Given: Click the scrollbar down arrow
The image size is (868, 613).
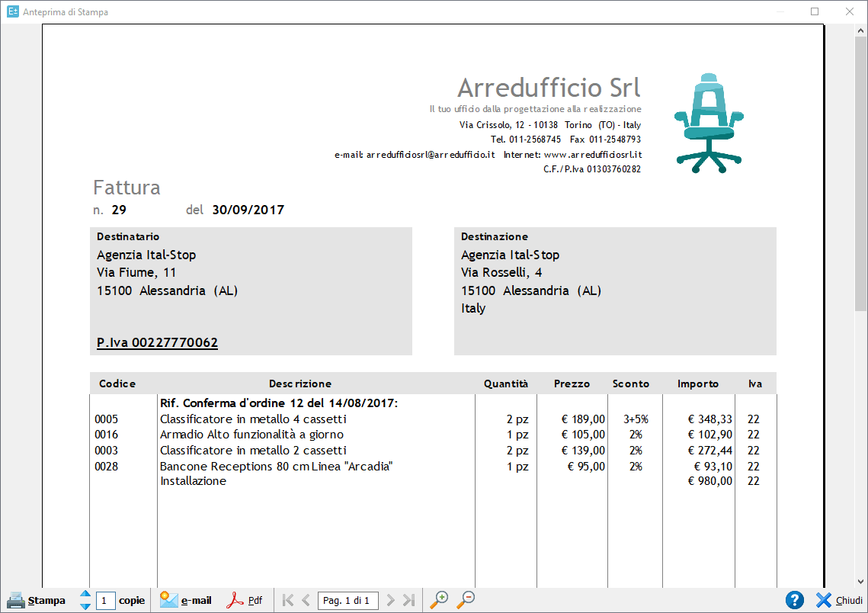Looking at the screenshot, I should pos(860,582).
